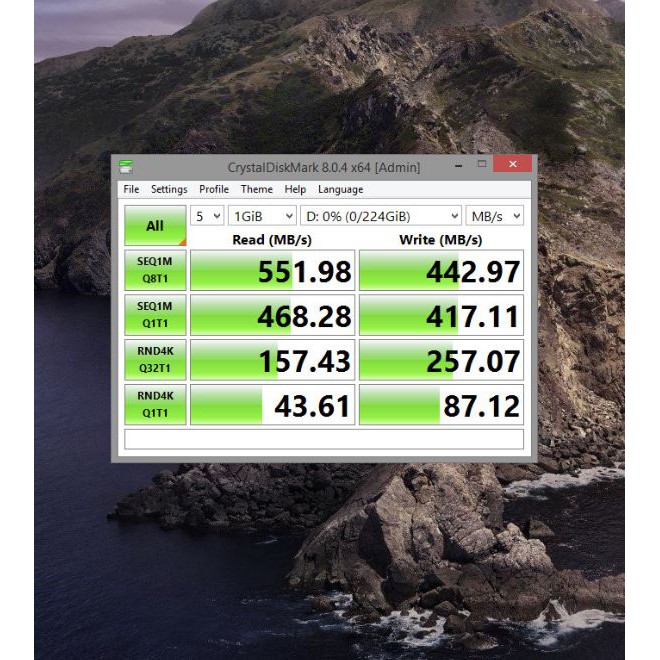Select the 87.12 write result
660x660 pixels.
tap(441, 405)
